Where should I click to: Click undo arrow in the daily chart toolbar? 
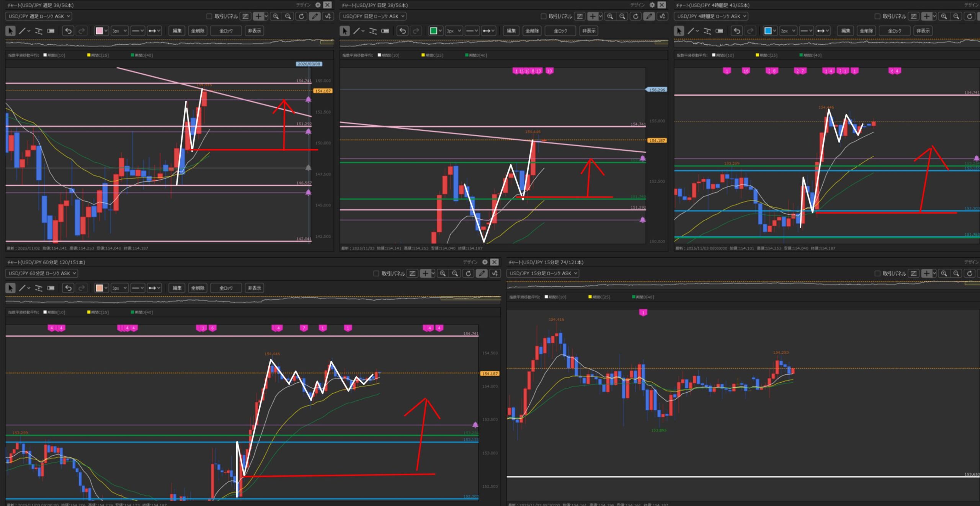402,31
